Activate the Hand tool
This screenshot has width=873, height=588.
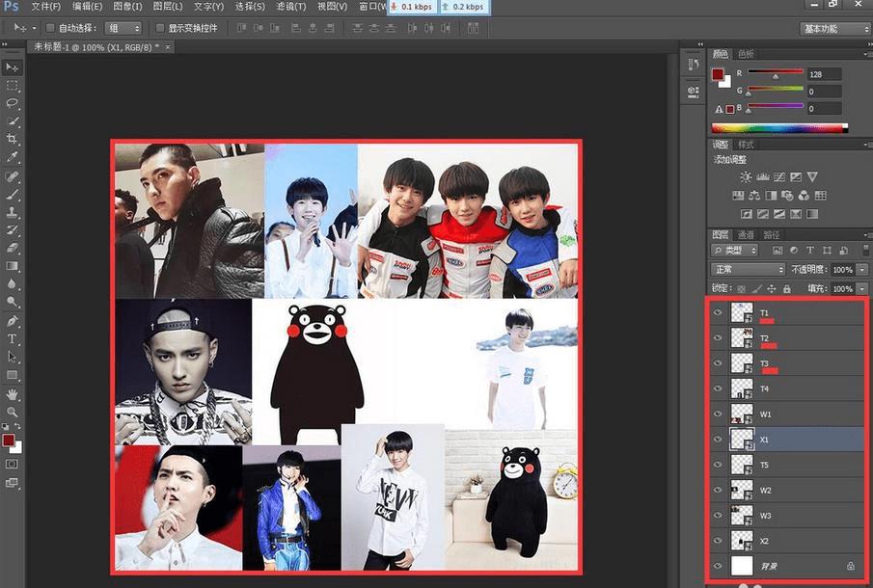pos(13,394)
